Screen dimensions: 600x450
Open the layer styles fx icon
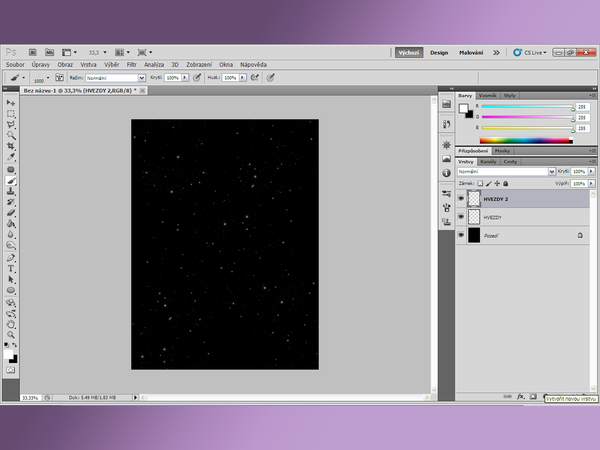click(x=520, y=396)
